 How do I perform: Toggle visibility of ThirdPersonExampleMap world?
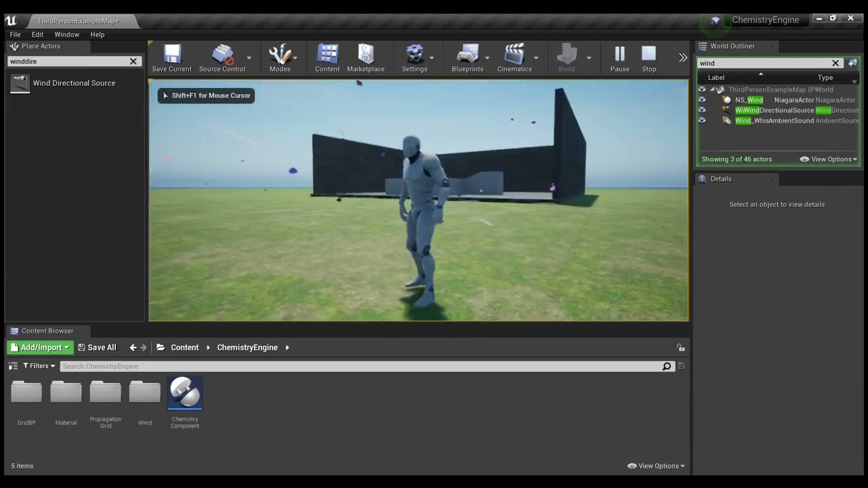(702, 89)
